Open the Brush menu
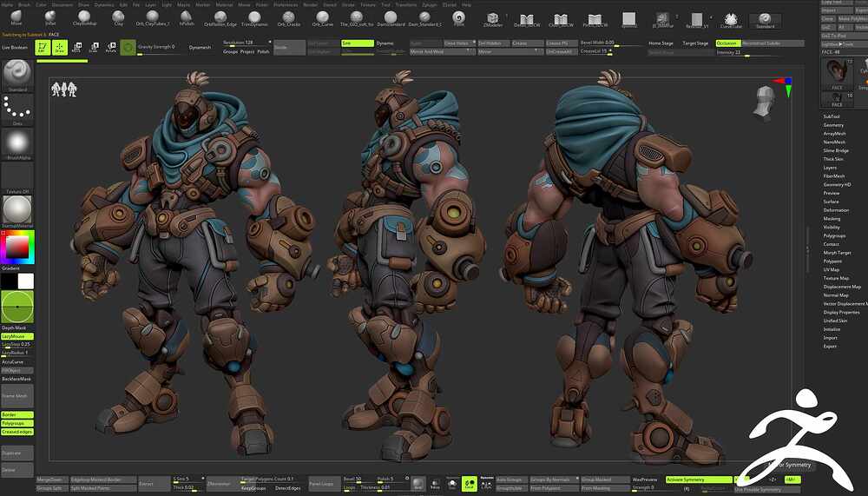The image size is (868, 496). pyautogui.click(x=24, y=4)
